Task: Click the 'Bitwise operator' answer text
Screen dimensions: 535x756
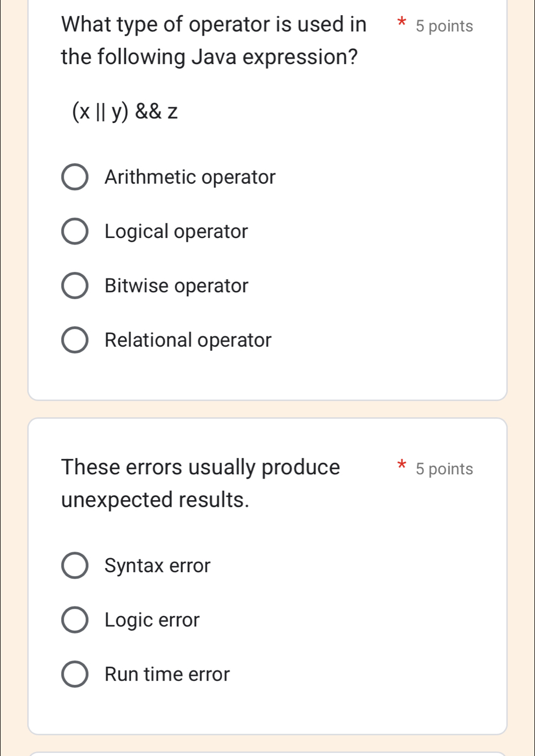Action: click(x=176, y=286)
